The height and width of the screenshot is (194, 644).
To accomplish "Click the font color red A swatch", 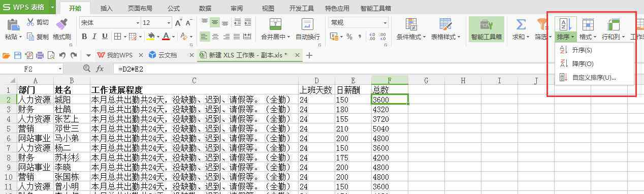I will [x=166, y=37].
